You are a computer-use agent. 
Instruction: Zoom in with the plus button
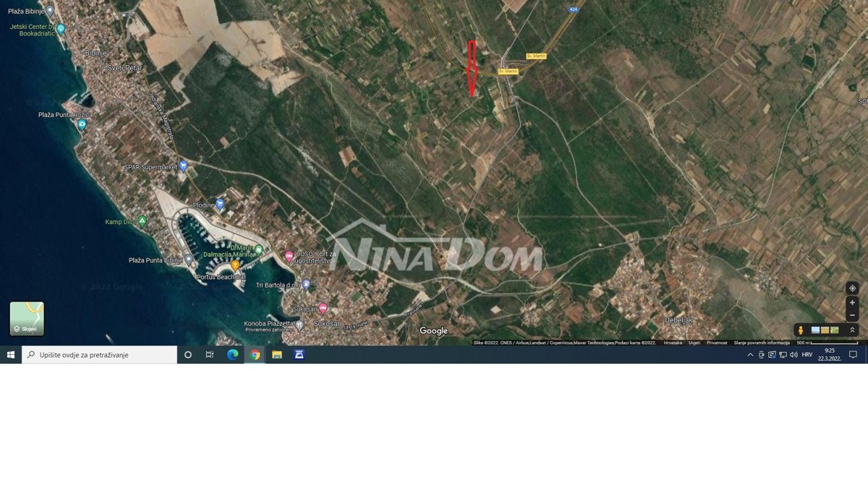pos(852,303)
